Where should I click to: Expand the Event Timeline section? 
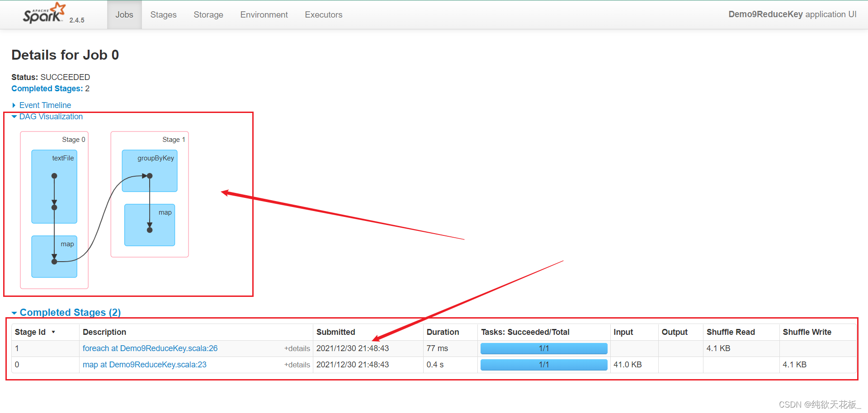pyautogui.click(x=42, y=105)
